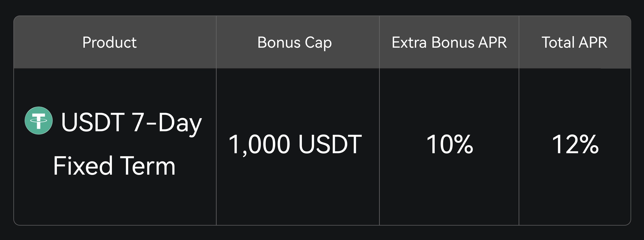
Task: Click USDT in the Bonus Cap value
Action: (x=330, y=145)
